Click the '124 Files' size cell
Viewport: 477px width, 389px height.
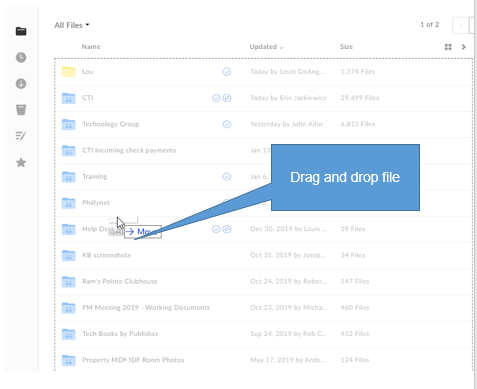(355, 360)
